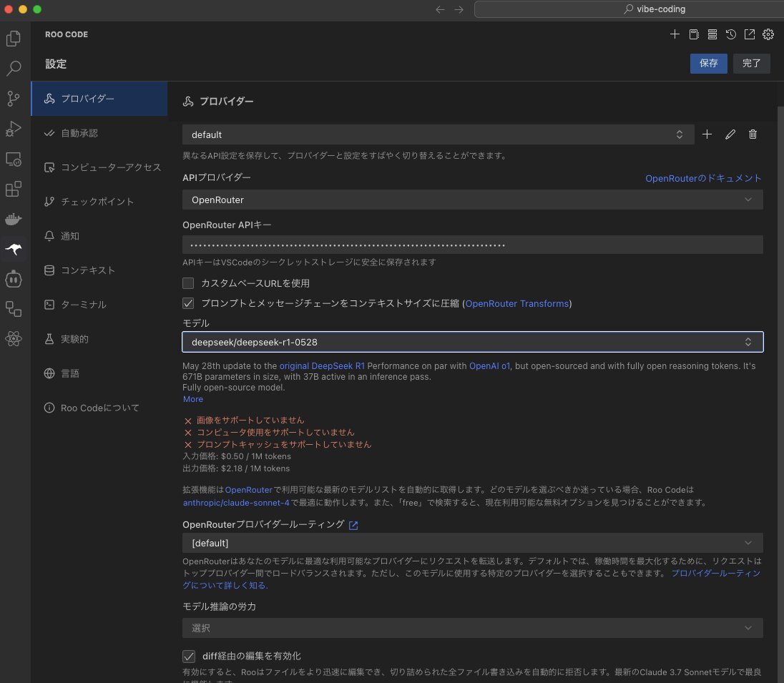Screen dimensions: 784x683
Task: Open task history clock icon
Action: point(730,34)
